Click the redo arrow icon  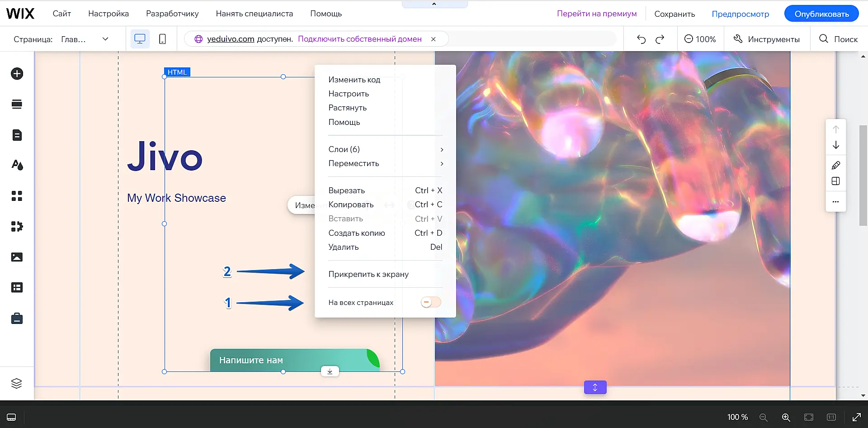coord(660,39)
